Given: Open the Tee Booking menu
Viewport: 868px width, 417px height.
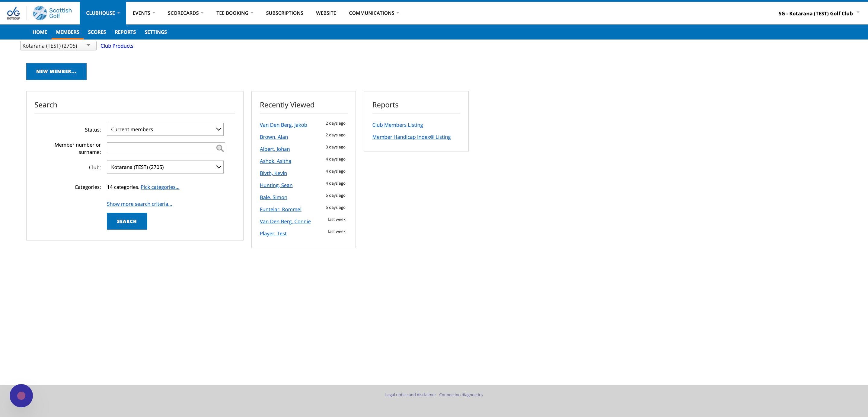Looking at the screenshot, I should coord(234,13).
